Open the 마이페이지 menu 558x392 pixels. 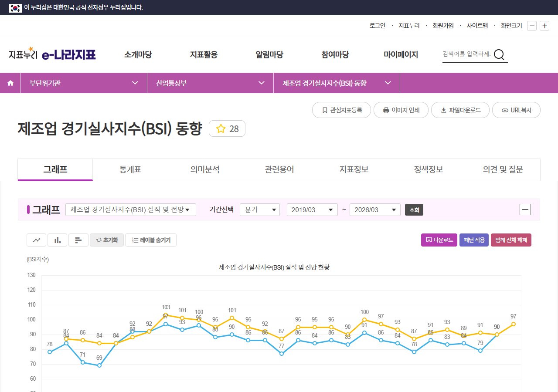pyautogui.click(x=401, y=54)
